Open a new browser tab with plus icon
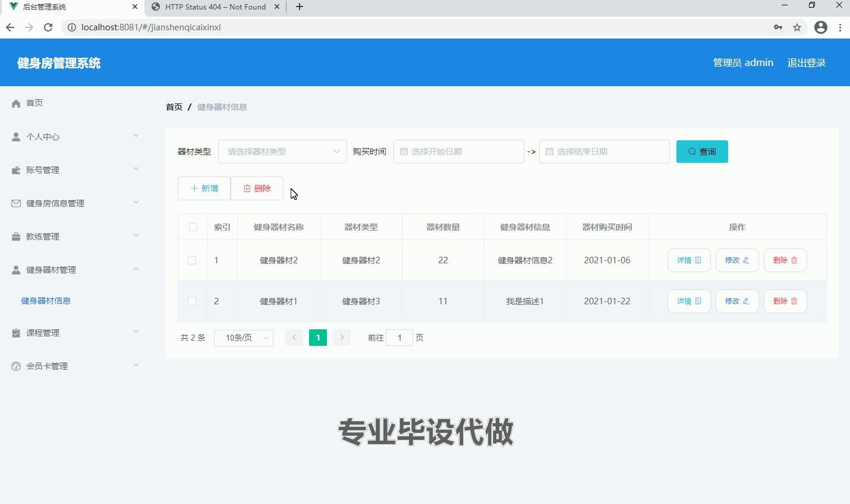850x504 pixels. (x=300, y=7)
